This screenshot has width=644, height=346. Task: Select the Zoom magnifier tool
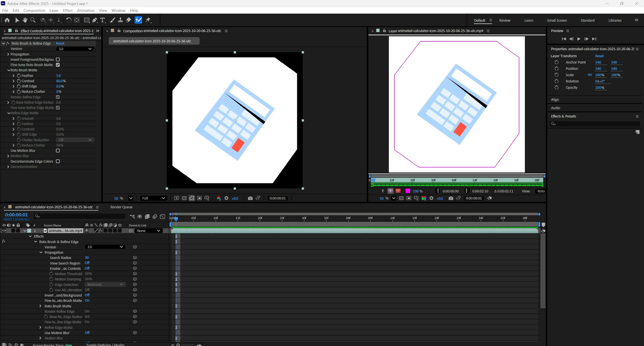tap(33, 20)
